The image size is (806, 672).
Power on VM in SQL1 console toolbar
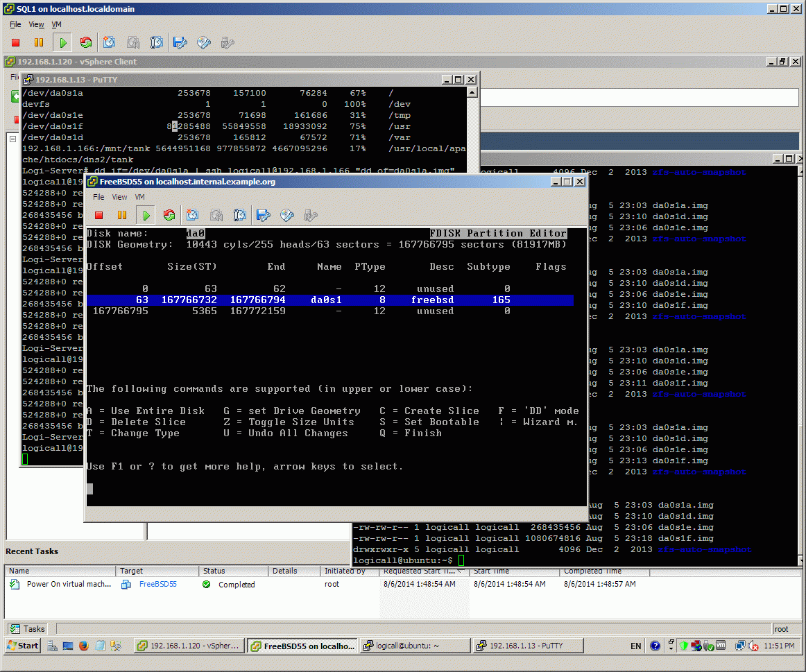coord(62,42)
